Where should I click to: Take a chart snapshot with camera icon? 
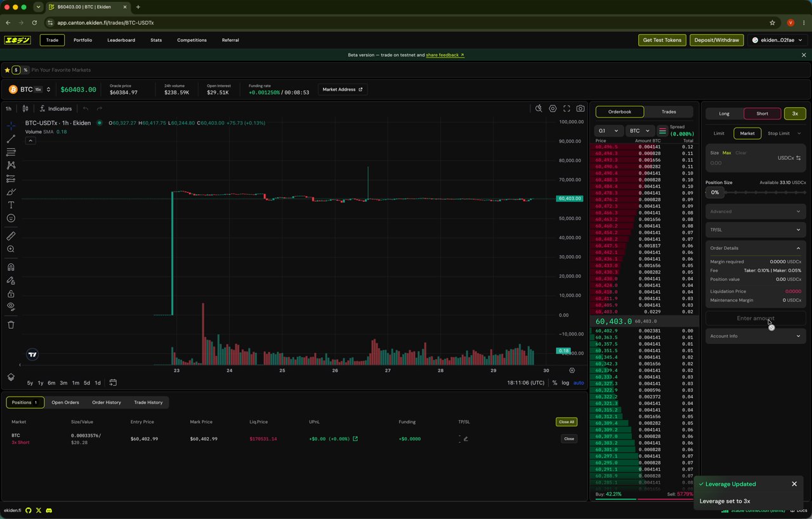coord(580,108)
